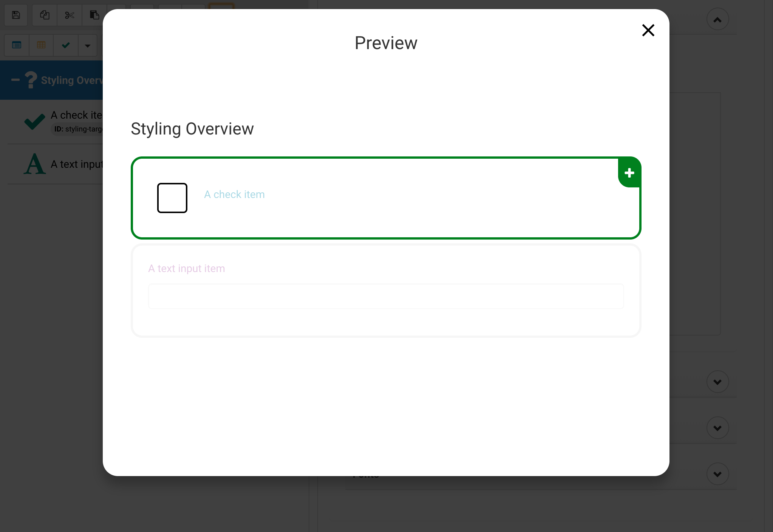Select 'A text input' tree entry

[x=76, y=164]
